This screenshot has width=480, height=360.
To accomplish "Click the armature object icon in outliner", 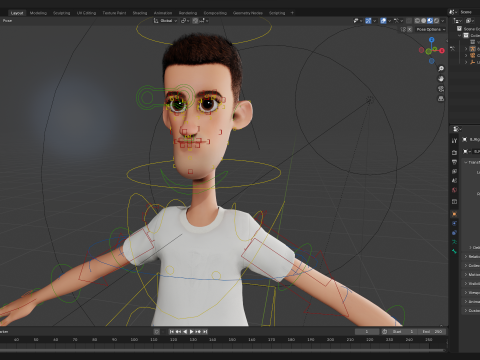I will [x=473, y=49].
